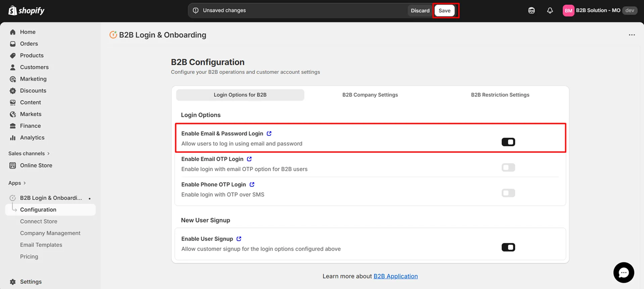Open the Online Store channel
The height and width of the screenshot is (289, 644).
36,165
